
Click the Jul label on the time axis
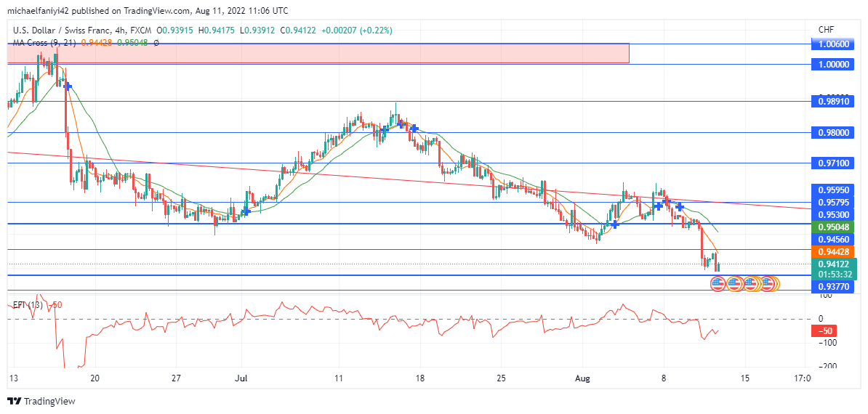tap(241, 378)
